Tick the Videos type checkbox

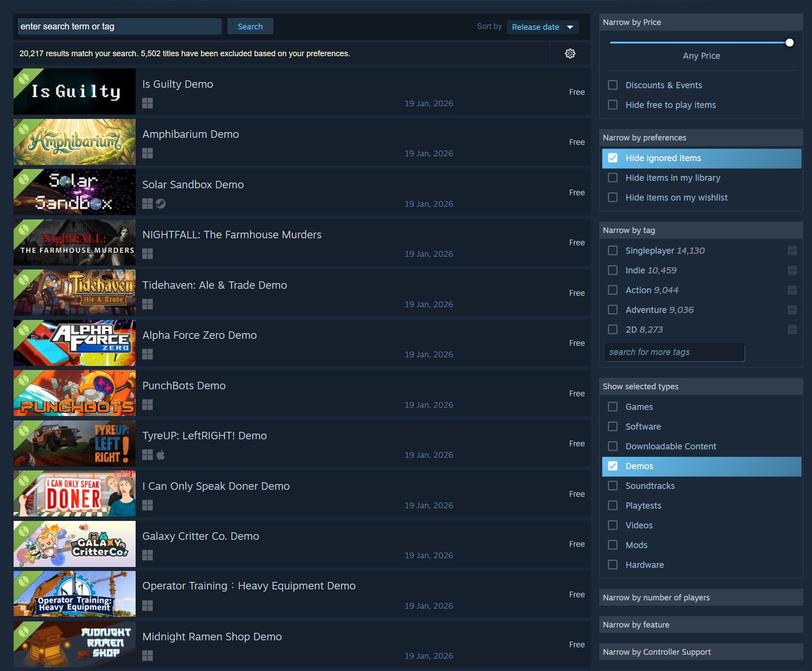tap(613, 525)
